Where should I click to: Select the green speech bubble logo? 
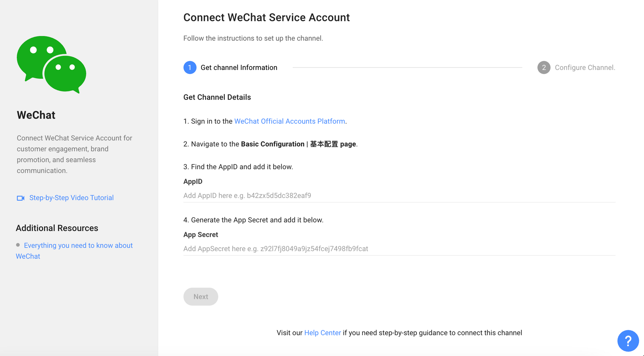pos(51,64)
